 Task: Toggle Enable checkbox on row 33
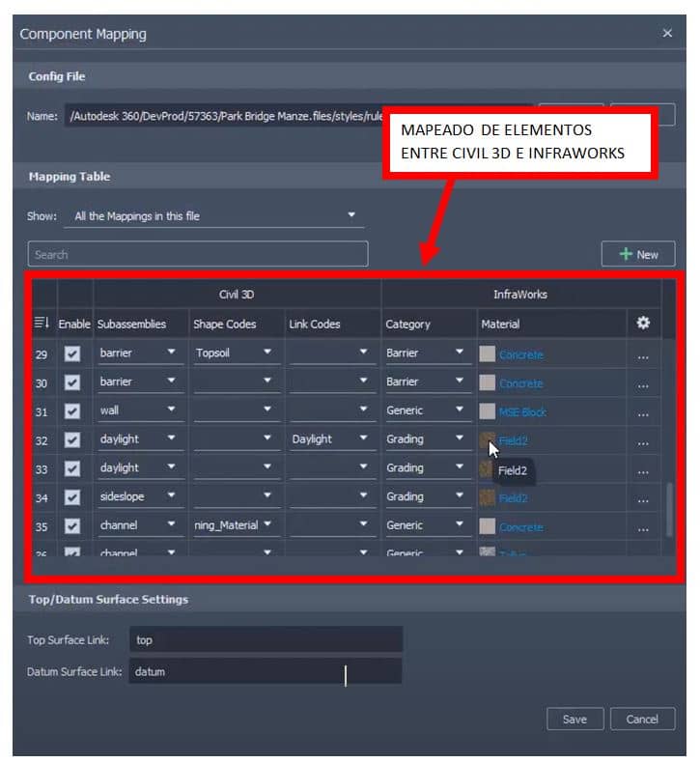click(x=72, y=468)
